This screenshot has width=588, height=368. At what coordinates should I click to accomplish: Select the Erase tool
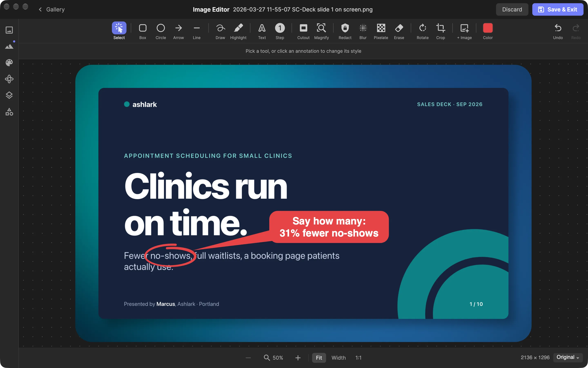pyautogui.click(x=399, y=31)
